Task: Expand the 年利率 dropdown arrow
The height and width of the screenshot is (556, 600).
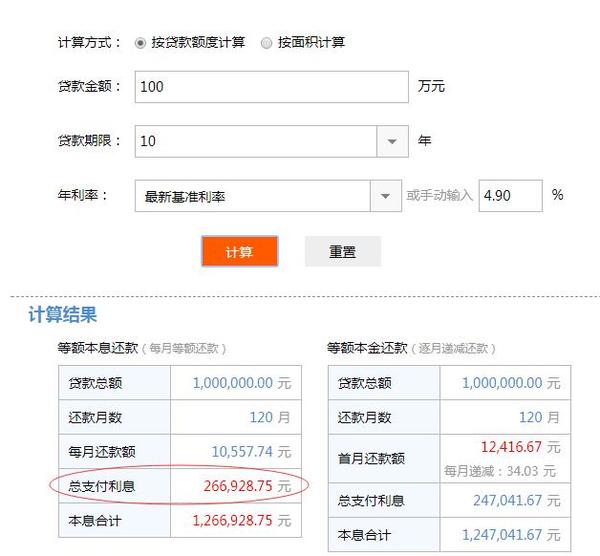Action: coord(386,196)
